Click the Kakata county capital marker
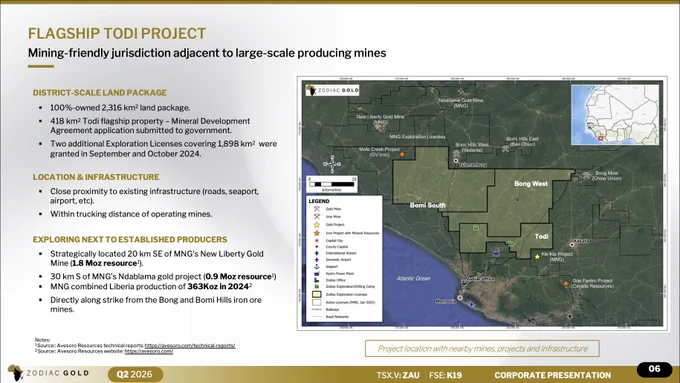 572,245
